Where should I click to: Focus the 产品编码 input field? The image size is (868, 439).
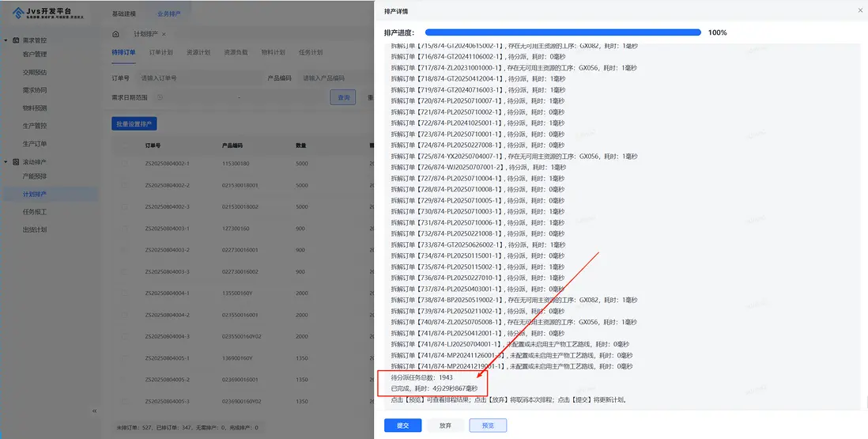[x=335, y=78]
